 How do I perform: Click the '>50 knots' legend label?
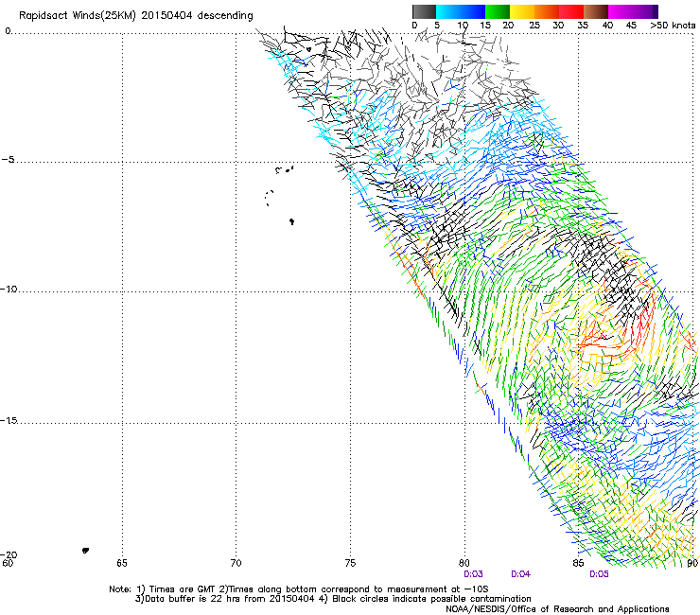673,26
